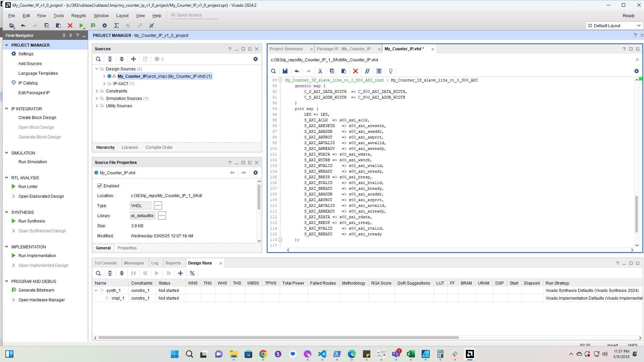
Task: Run Synthesis via the green play toolbar icon
Action: (82, 25)
